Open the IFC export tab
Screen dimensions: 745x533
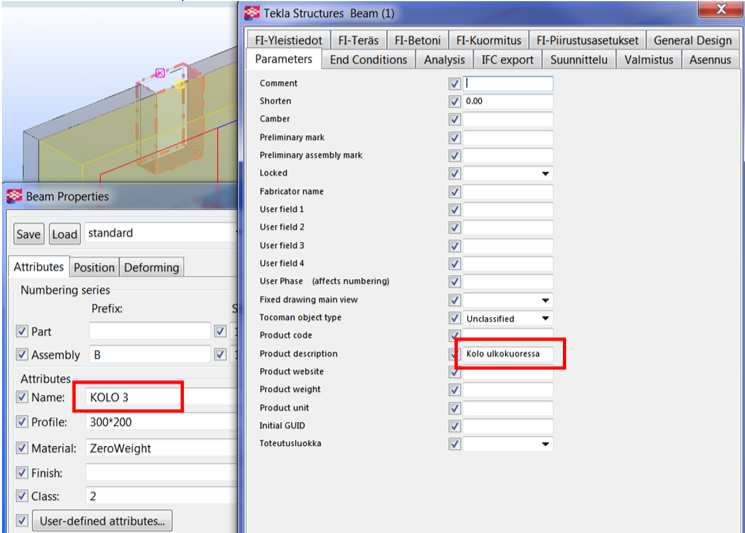pos(507,60)
